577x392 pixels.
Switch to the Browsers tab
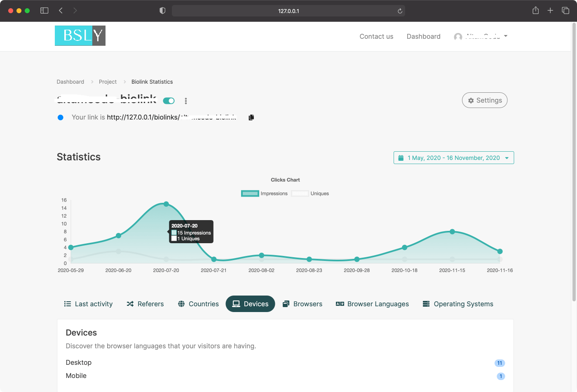(302, 304)
